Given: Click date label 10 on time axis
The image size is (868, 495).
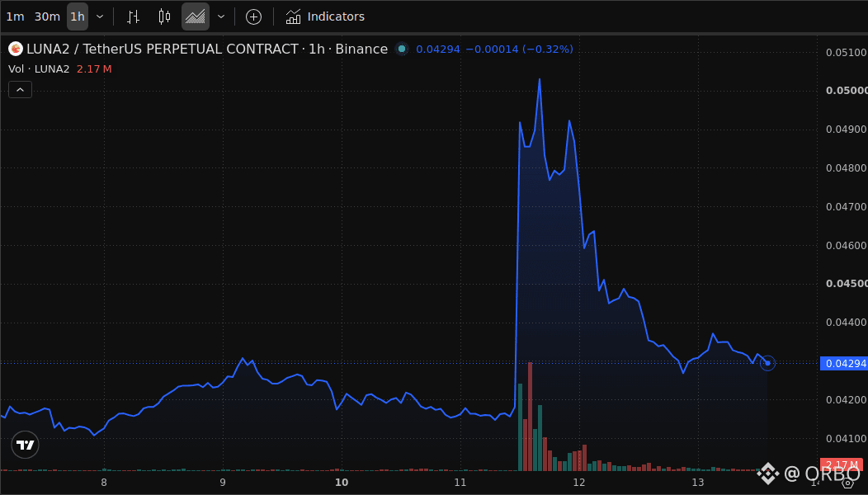Looking at the screenshot, I should 342,483.
